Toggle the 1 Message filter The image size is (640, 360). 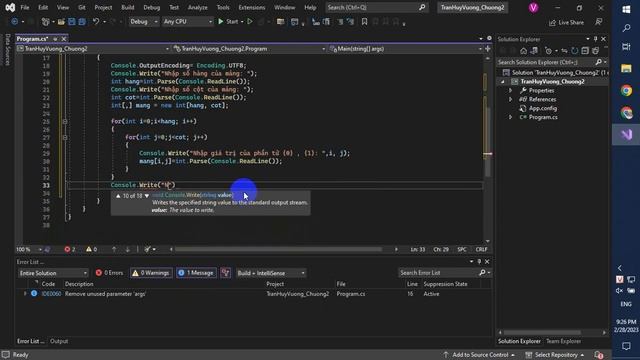196,273
